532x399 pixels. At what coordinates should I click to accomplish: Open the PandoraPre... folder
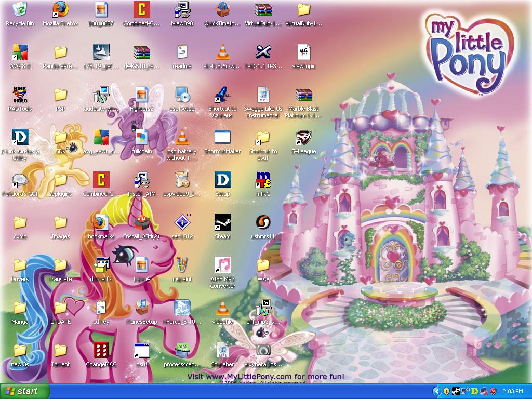pos(60,52)
